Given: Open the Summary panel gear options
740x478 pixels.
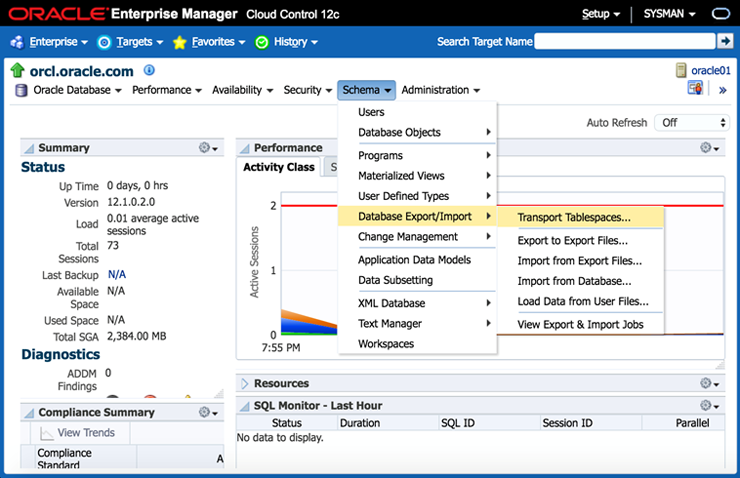Looking at the screenshot, I should point(208,148).
